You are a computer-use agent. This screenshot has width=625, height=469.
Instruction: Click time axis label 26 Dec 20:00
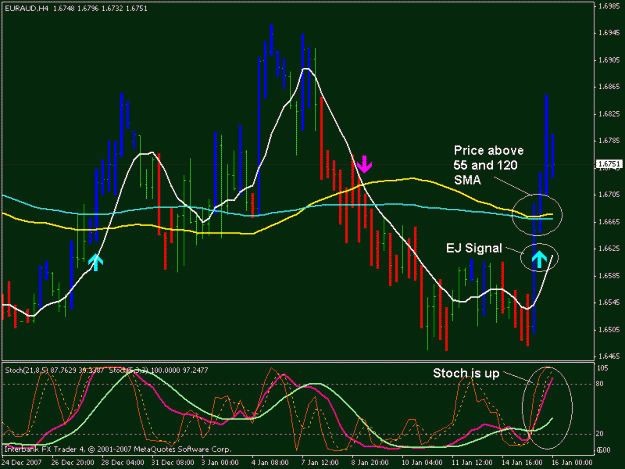[x=73, y=463]
